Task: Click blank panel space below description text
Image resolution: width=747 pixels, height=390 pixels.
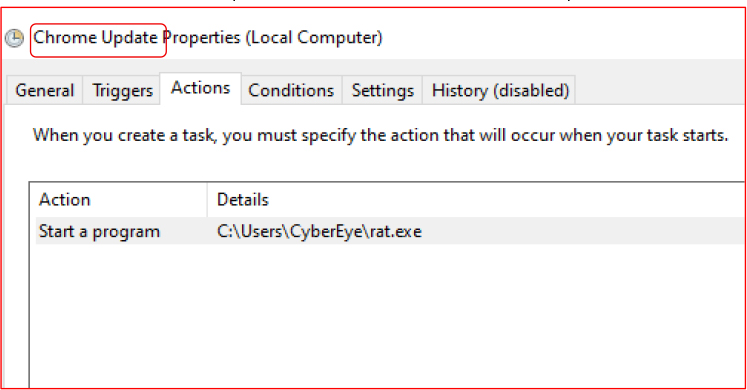Action: point(381,163)
